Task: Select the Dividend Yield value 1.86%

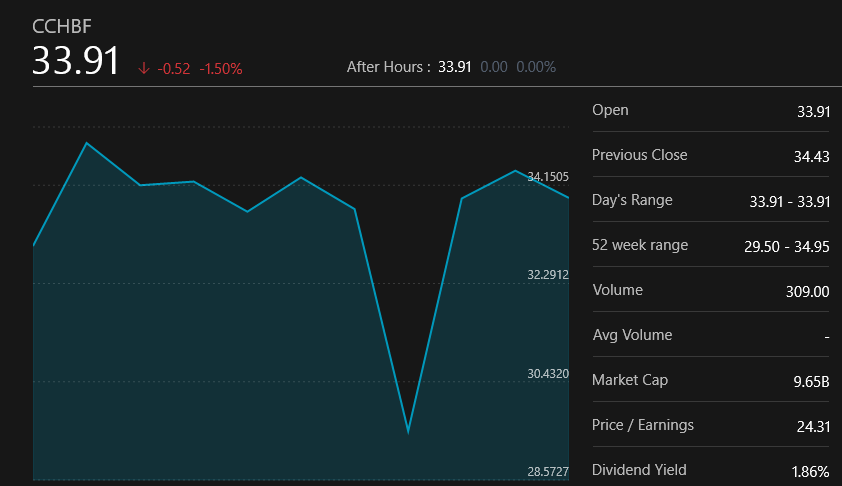Action: tap(810, 472)
